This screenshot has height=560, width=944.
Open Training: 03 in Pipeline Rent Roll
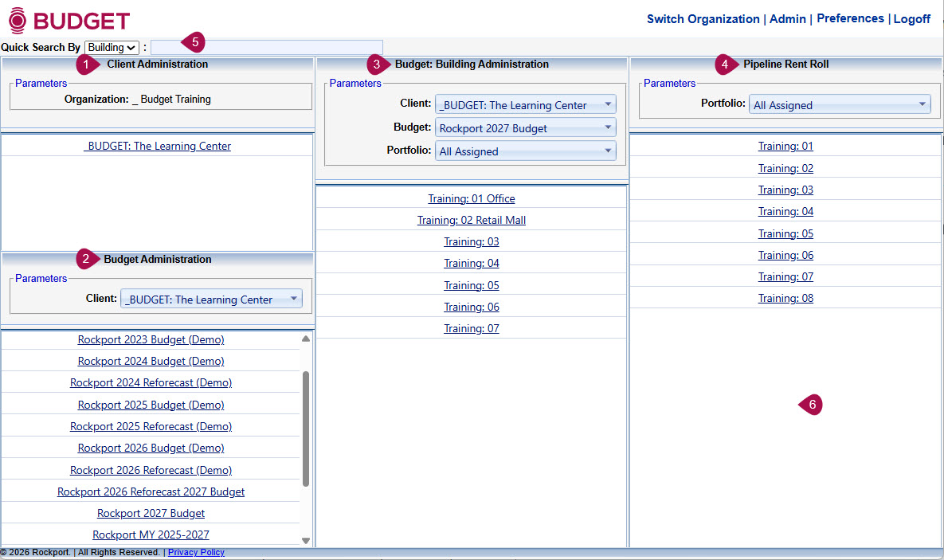(x=785, y=190)
